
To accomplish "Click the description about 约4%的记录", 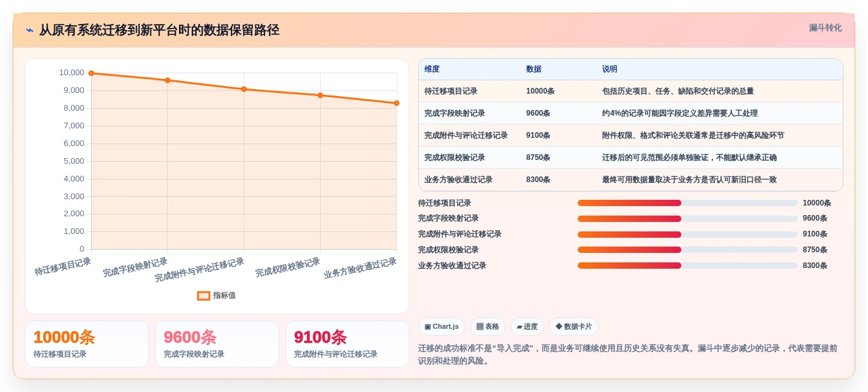I will point(680,113).
